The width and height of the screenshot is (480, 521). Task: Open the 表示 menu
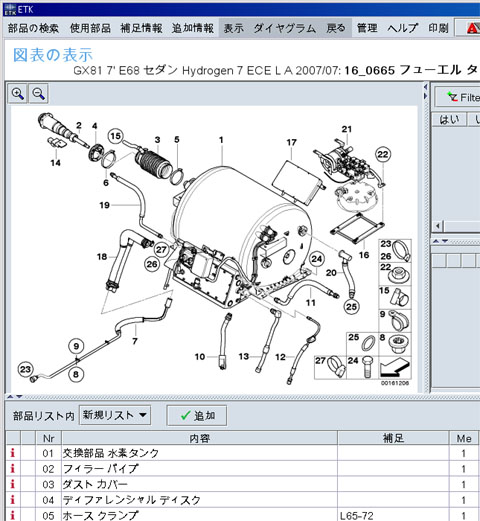(x=234, y=28)
